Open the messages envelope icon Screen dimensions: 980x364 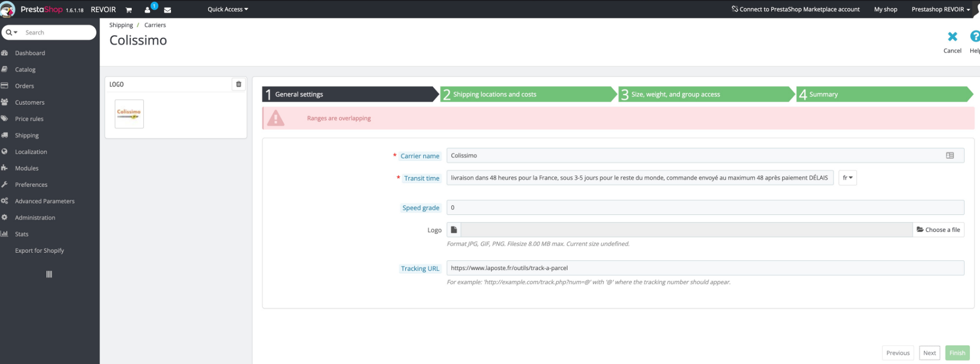167,10
